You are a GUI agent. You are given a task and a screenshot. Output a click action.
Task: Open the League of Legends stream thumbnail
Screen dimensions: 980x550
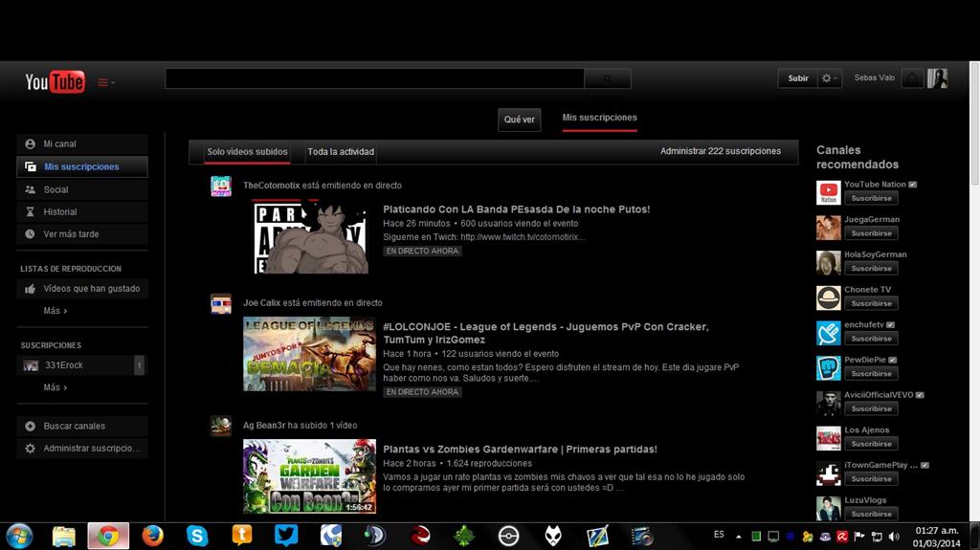pos(309,354)
